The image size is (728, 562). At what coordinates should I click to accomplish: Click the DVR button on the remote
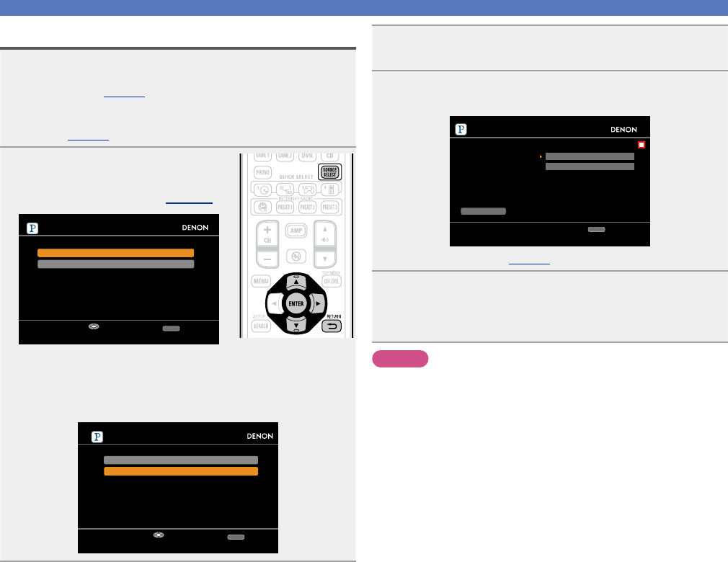(307, 156)
